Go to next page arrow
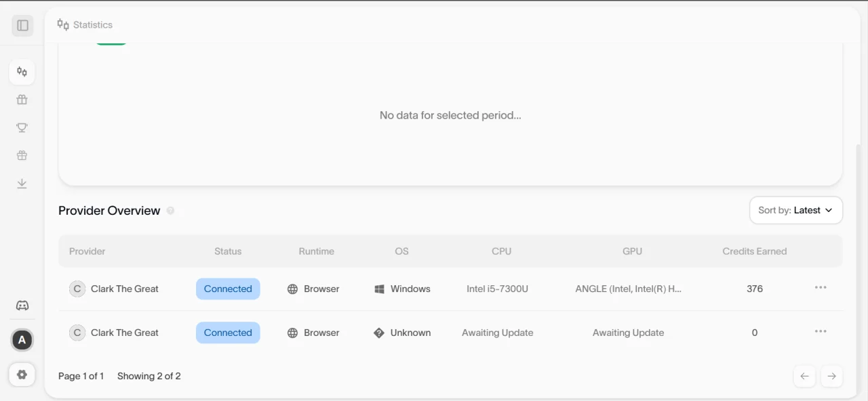The width and height of the screenshot is (868, 401). coord(832,376)
